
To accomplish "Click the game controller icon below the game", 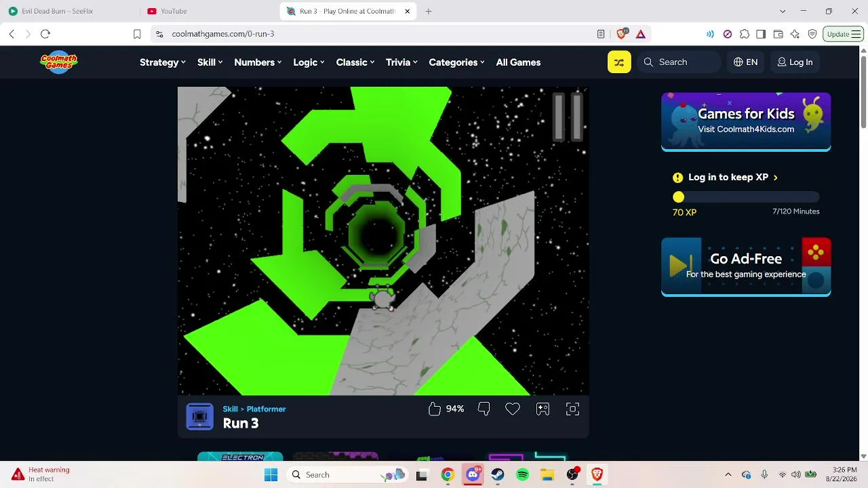I will 542,409.
